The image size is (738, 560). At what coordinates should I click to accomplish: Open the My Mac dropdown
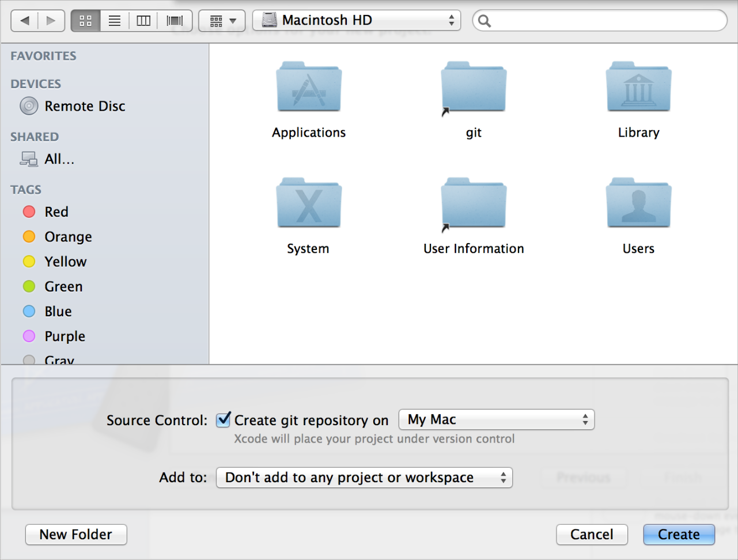[x=496, y=420]
